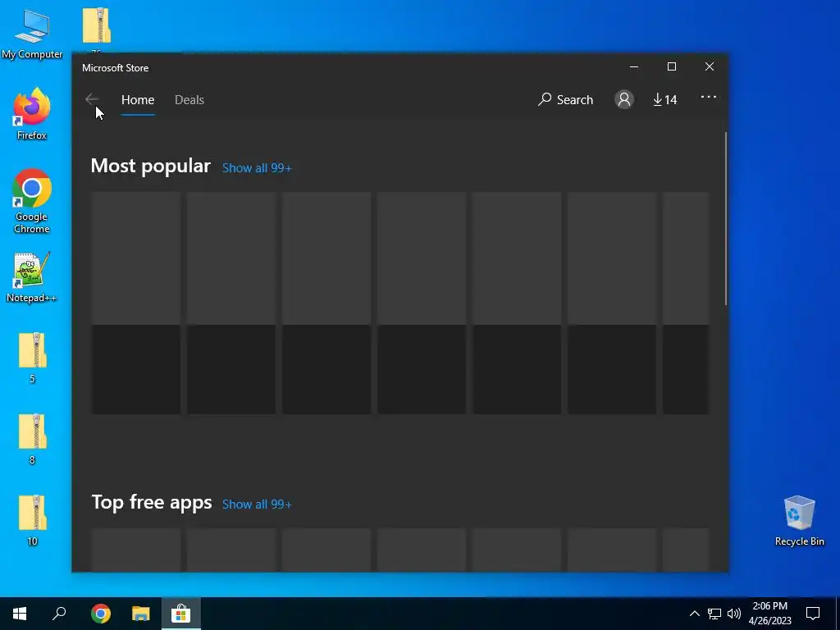The height and width of the screenshot is (630, 840).
Task: Click the Microsoft Store taskbar icon
Action: (x=181, y=614)
